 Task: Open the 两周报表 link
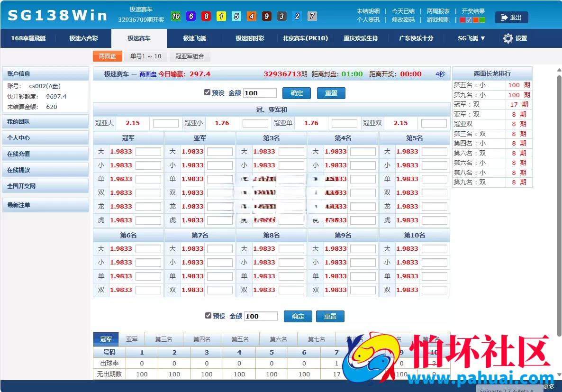[438, 11]
